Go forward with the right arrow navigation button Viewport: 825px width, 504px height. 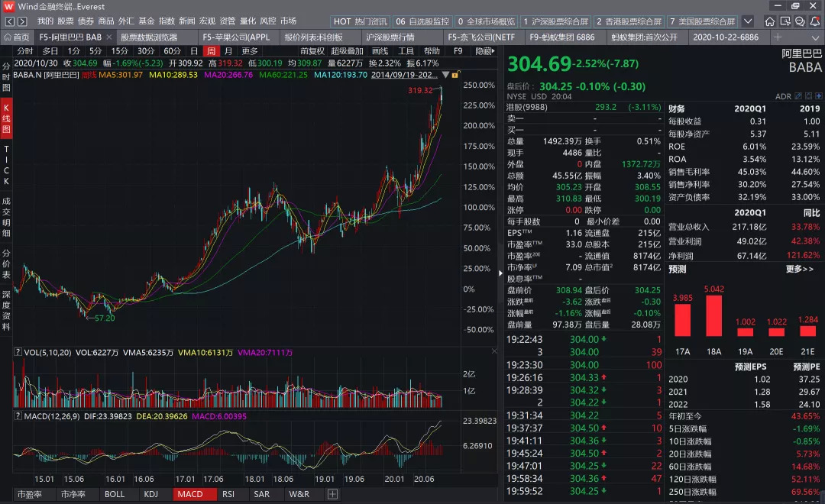22,21
